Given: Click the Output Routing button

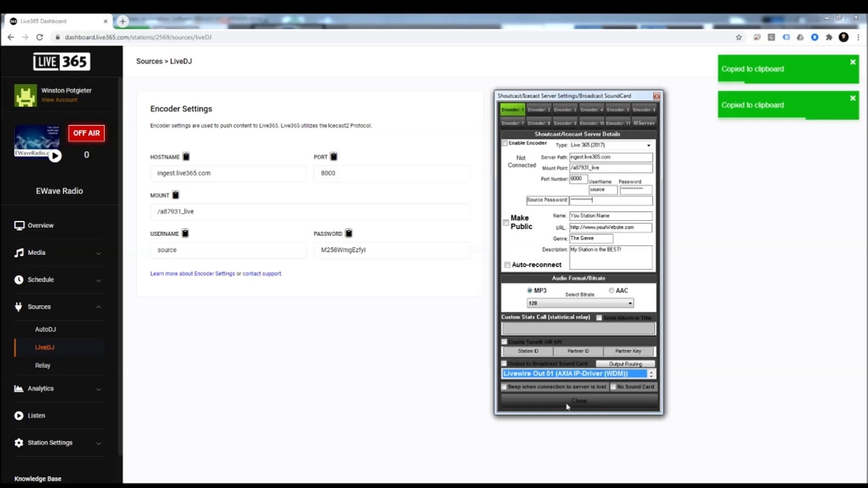Looking at the screenshot, I should [x=625, y=364].
